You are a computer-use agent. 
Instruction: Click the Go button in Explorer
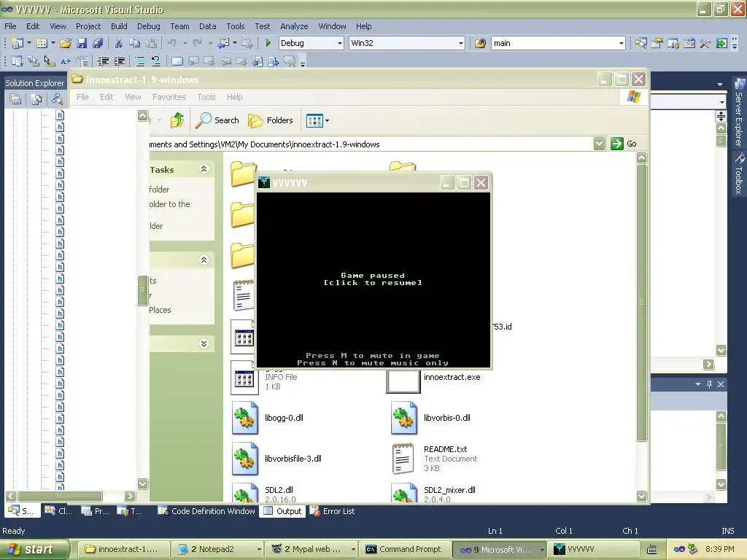(624, 144)
